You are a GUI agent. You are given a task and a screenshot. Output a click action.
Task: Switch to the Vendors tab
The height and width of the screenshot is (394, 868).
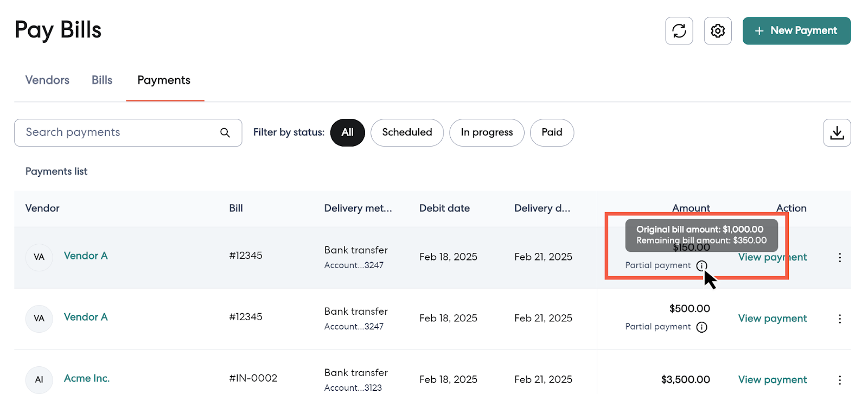pos(47,80)
